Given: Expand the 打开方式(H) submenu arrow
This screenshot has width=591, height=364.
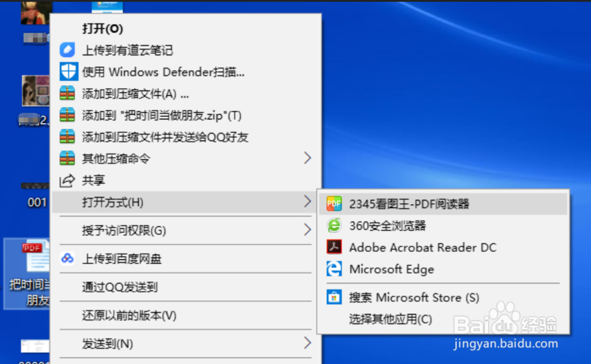Looking at the screenshot, I should point(307,201).
